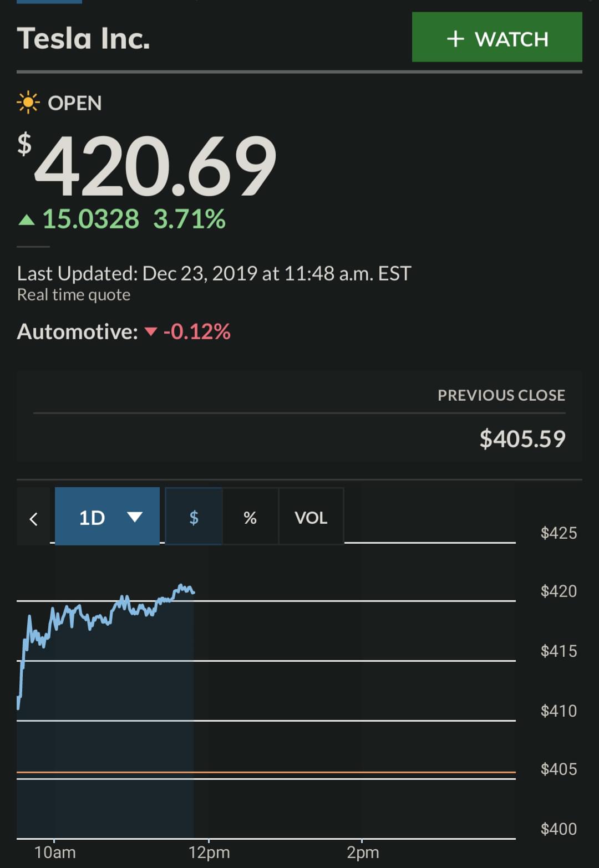The width and height of the screenshot is (599, 868).
Task: Open the 1D time range dropdown
Action: click(x=106, y=518)
